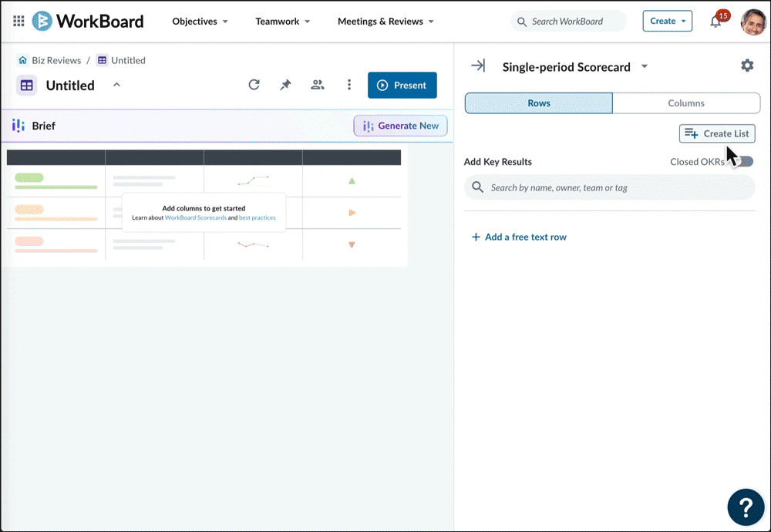This screenshot has height=532, width=771.
Task: Click the WorkBoard logo
Action: coord(88,21)
